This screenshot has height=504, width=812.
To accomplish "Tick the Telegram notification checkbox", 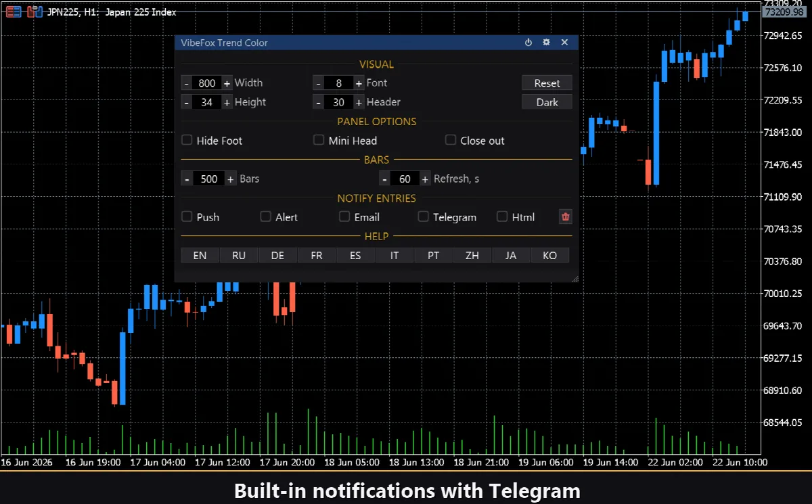I will click(x=423, y=216).
